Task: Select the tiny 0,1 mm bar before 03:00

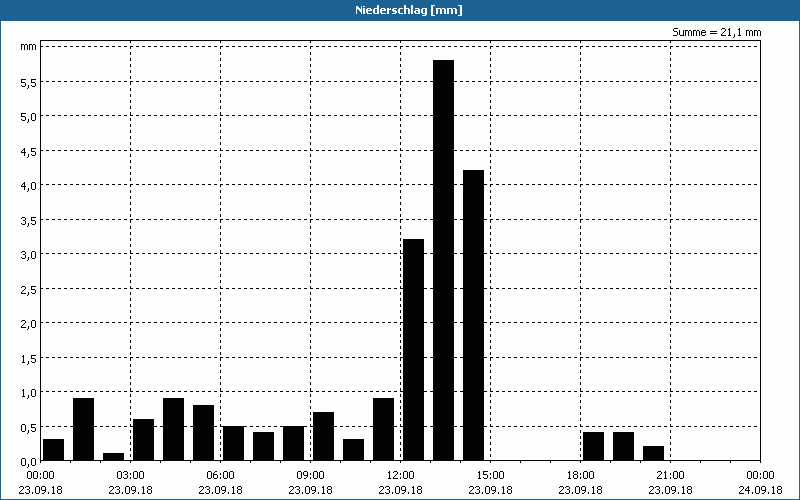Action: pos(113,457)
